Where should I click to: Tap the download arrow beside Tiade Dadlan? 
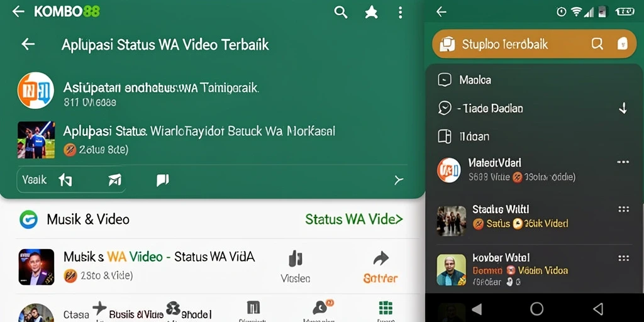coord(623,108)
